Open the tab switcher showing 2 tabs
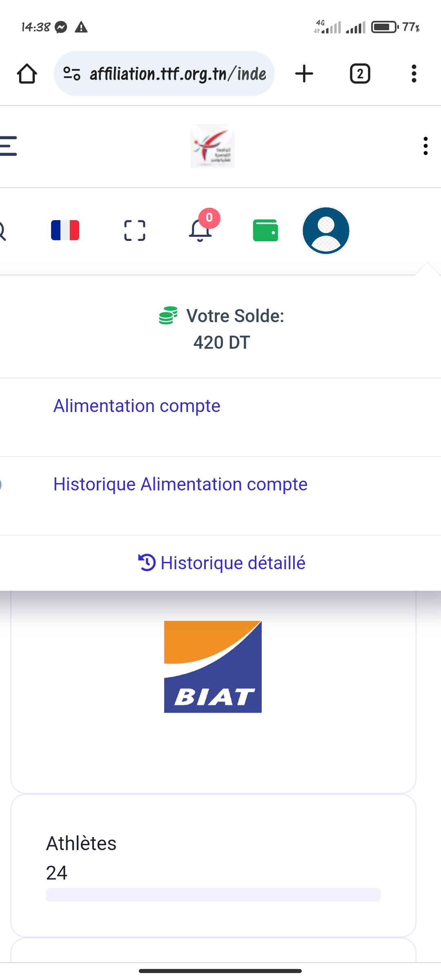Viewport: 441px width, 980px height. (x=360, y=74)
